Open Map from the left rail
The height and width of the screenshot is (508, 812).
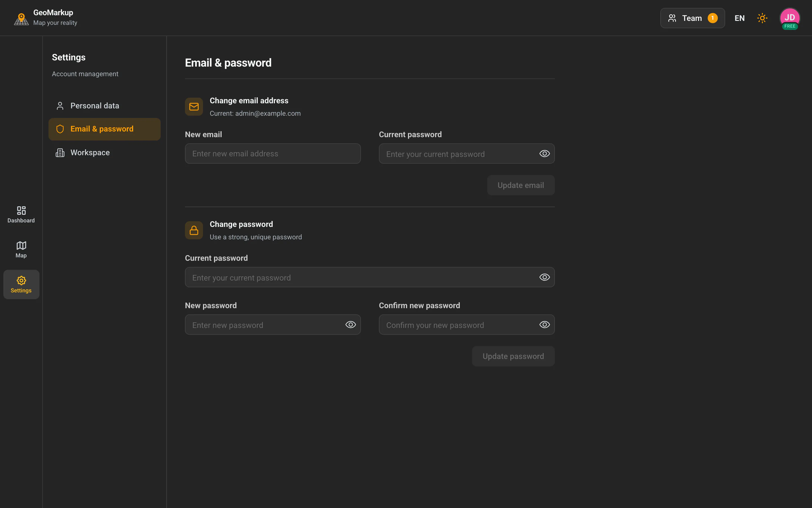pyautogui.click(x=21, y=250)
